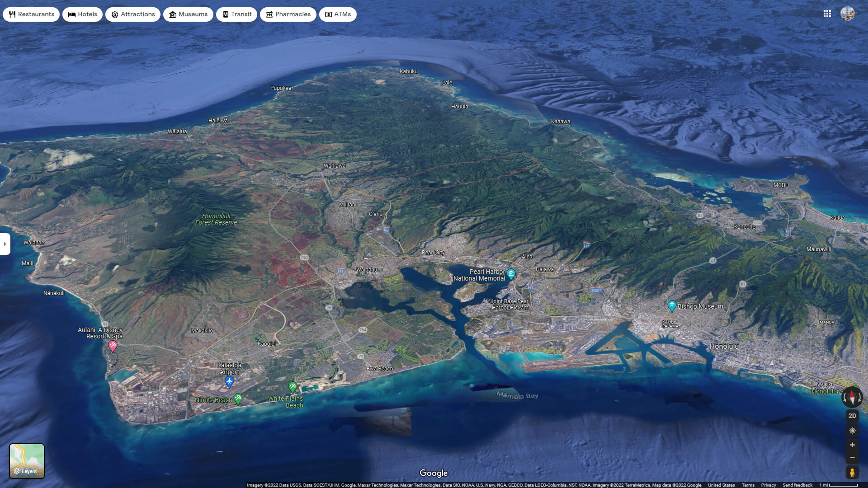Toggle the 2D view mode
Screen dimensions: 868x488
click(852, 416)
